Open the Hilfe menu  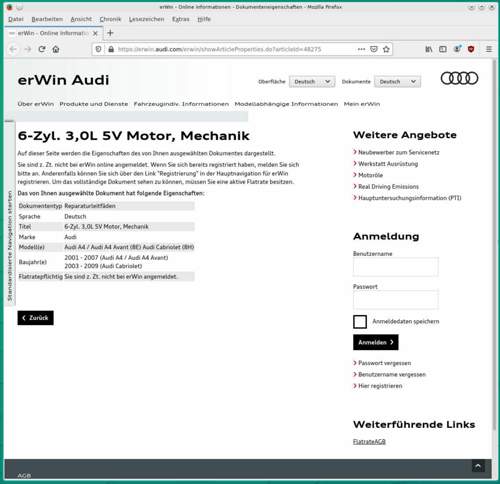pyautogui.click(x=204, y=19)
